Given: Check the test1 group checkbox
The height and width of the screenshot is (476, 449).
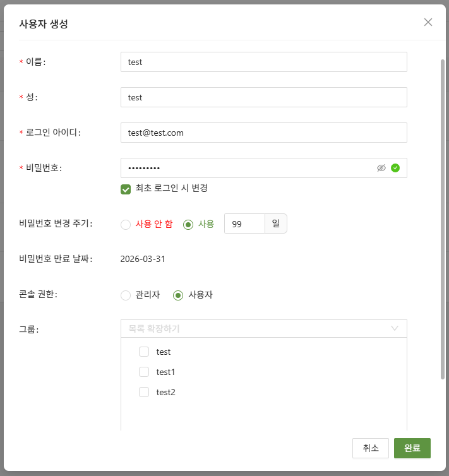Looking at the screenshot, I should pos(144,372).
